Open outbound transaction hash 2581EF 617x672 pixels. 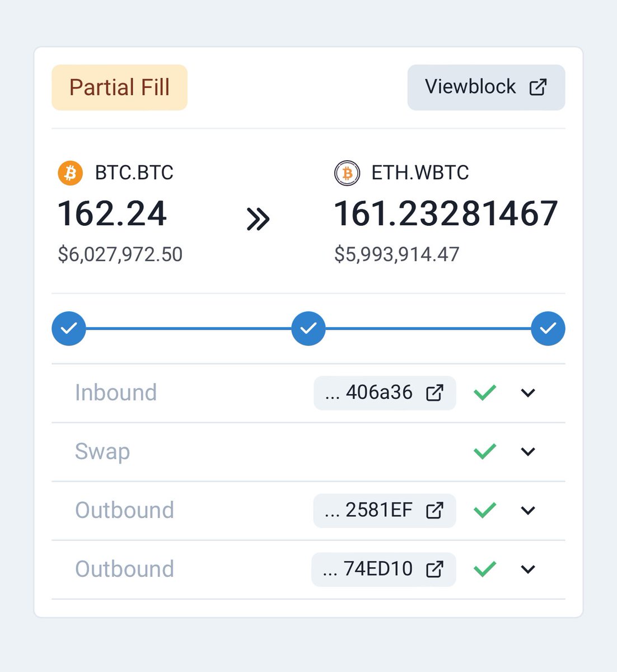385,510
